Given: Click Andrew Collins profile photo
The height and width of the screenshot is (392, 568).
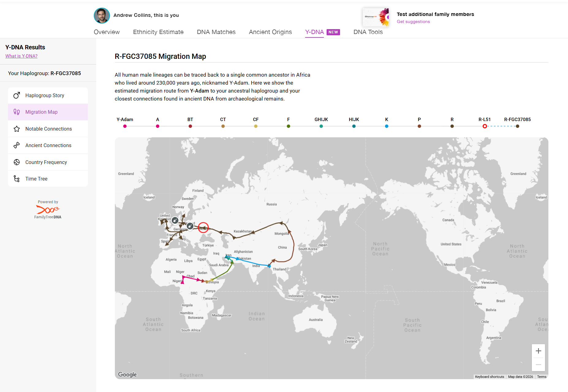Looking at the screenshot, I should click(102, 16).
